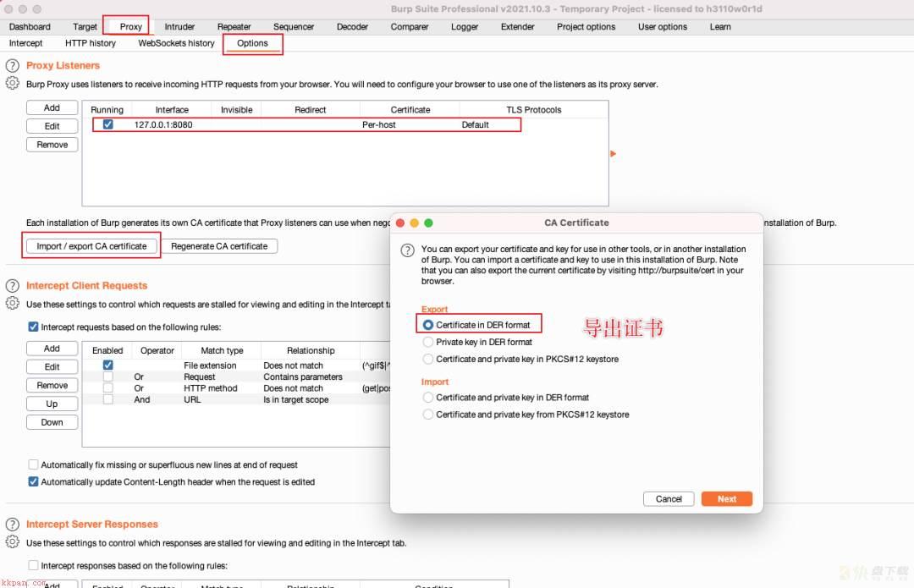This screenshot has height=588, width=914.
Task: Click Edit button for Proxy Listeners
Action: 52,126
